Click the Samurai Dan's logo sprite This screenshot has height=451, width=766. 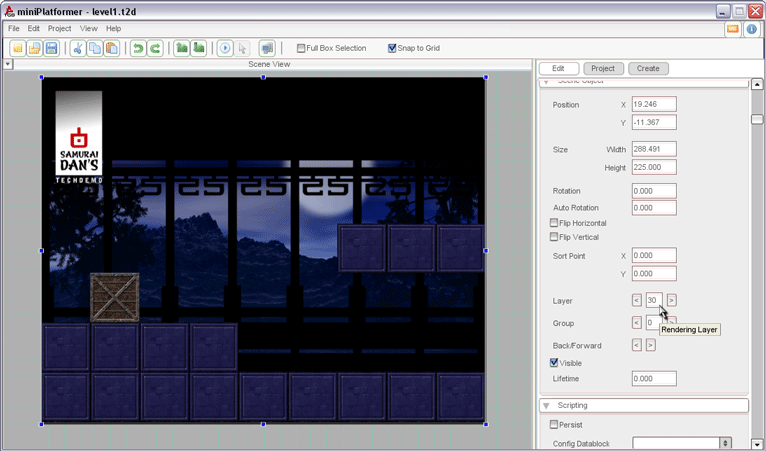click(x=79, y=137)
